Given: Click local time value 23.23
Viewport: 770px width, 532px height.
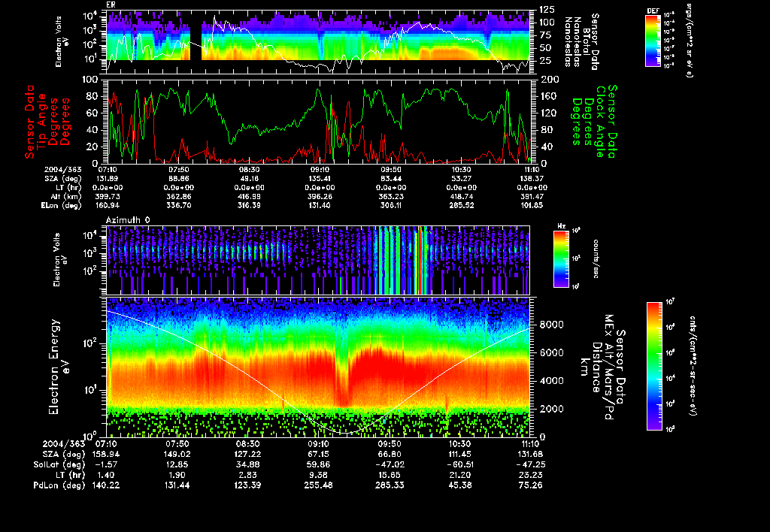Looking at the screenshot, I should [x=531, y=475].
